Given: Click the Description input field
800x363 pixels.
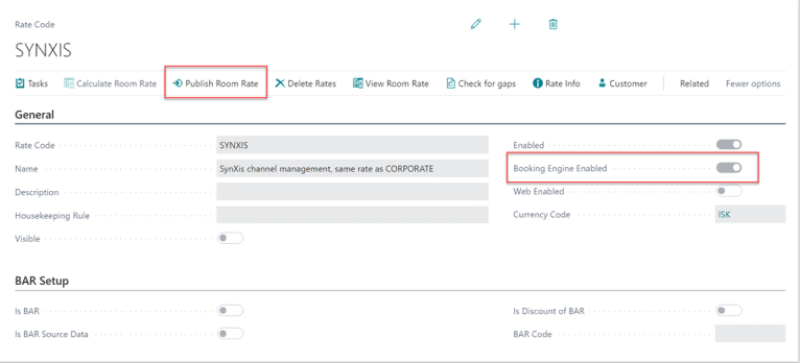Looking at the screenshot, I should tap(352, 192).
